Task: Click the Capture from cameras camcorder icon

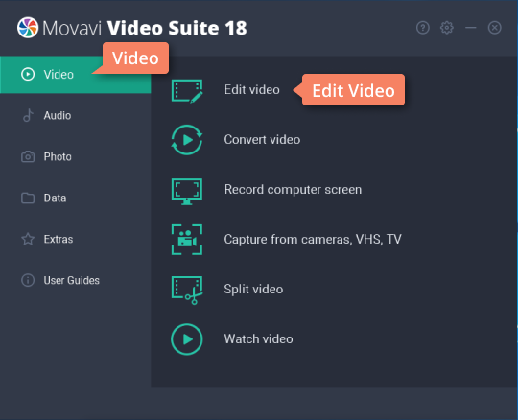Action: [187, 240]
